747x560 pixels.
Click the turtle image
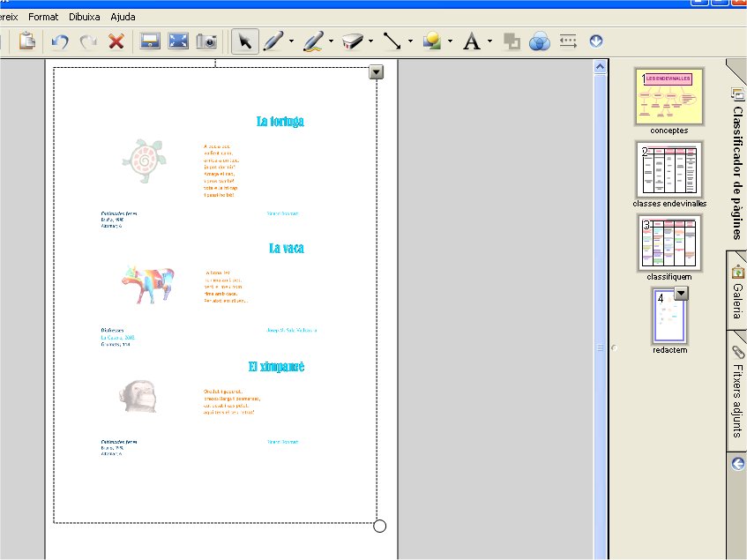[145, 161]
